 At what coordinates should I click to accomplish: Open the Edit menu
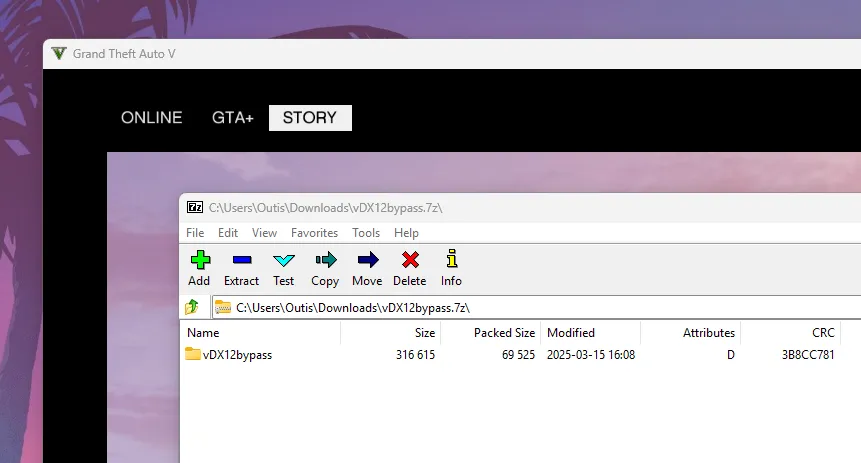click(228, 233)
